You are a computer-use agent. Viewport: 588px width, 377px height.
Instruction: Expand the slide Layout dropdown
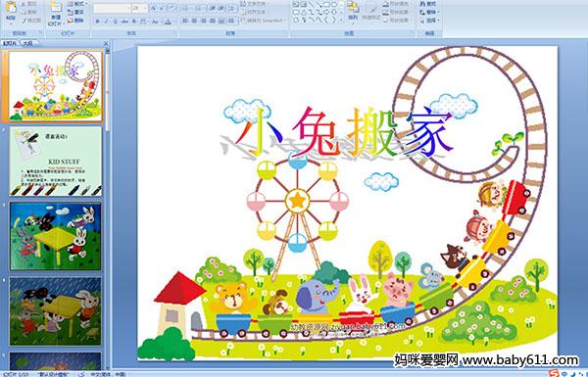[77, 4]
